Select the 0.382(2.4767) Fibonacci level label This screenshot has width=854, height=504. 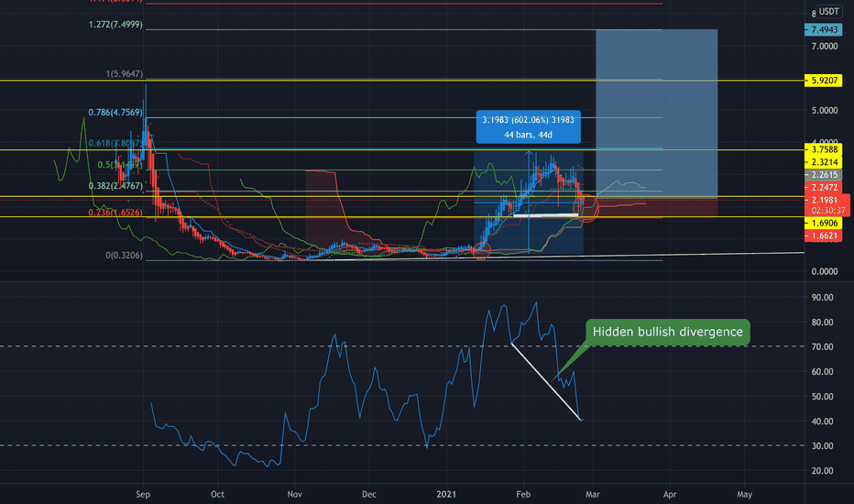coord(115,186)
